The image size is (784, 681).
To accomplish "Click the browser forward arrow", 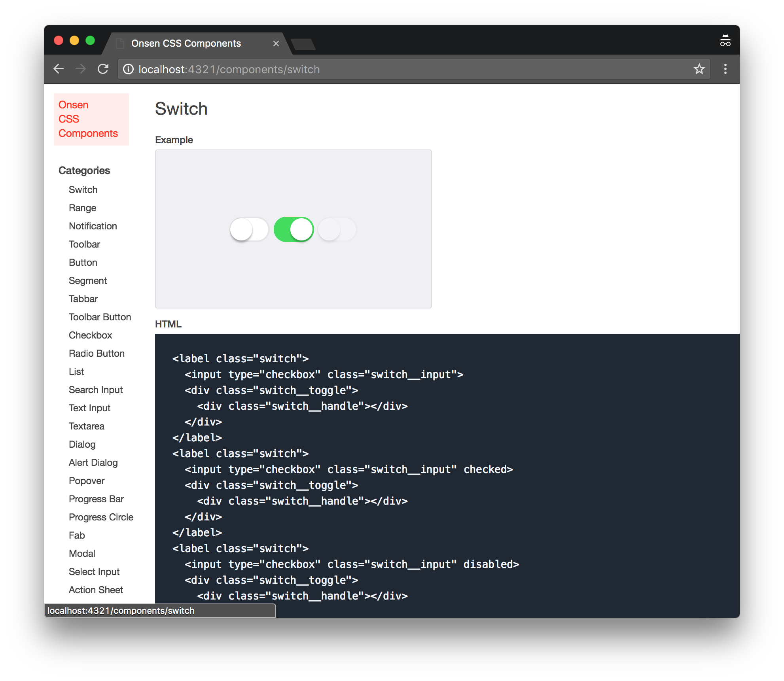I will click(x=81, y=69).
